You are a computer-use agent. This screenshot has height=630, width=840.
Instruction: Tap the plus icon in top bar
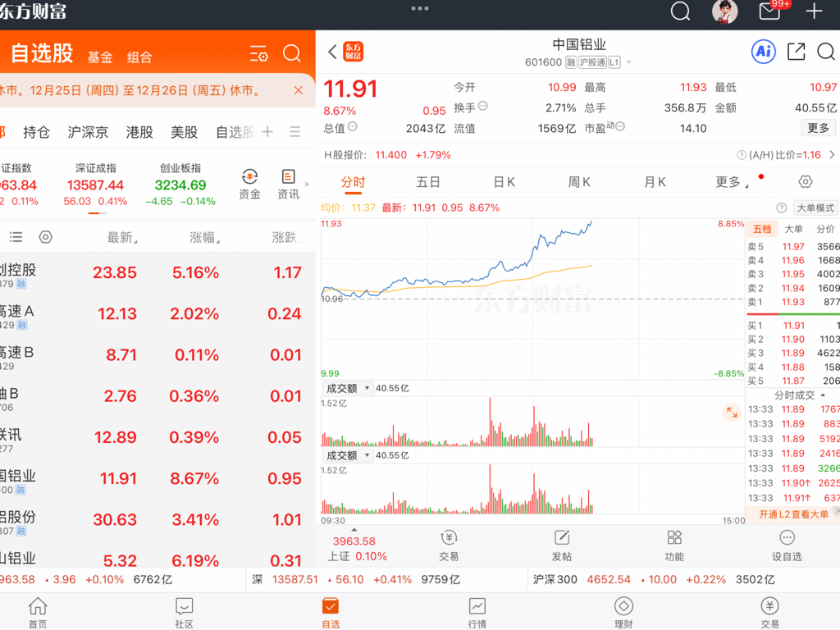coord(815,11)
